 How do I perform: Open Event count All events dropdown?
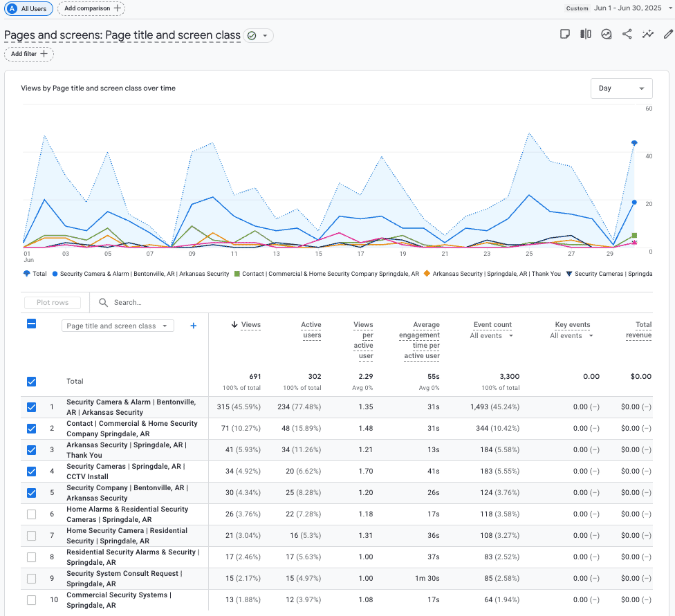tap(492, 336)
